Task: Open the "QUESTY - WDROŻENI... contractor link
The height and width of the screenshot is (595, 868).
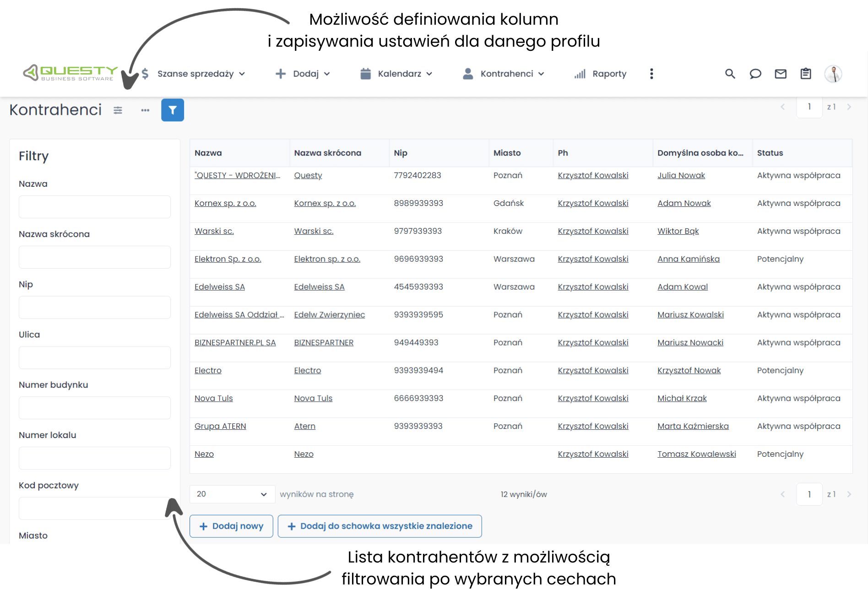Action: tap(237, 175)
